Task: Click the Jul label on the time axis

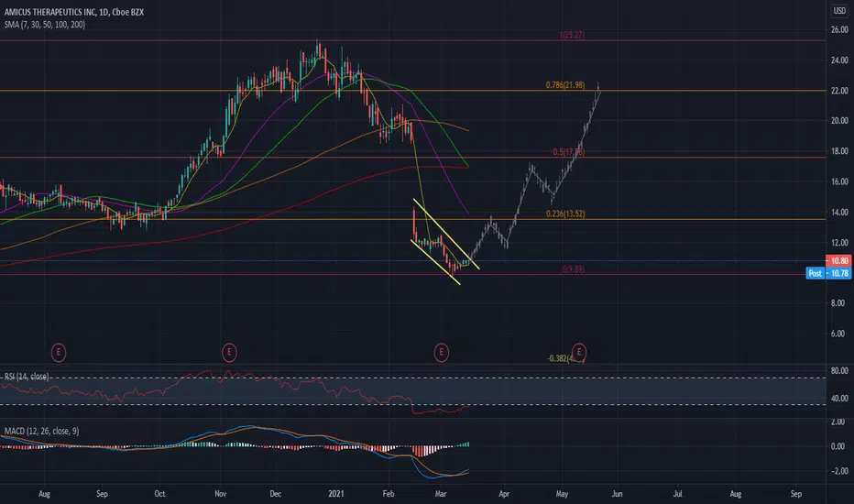Action: tap(677, 494)
